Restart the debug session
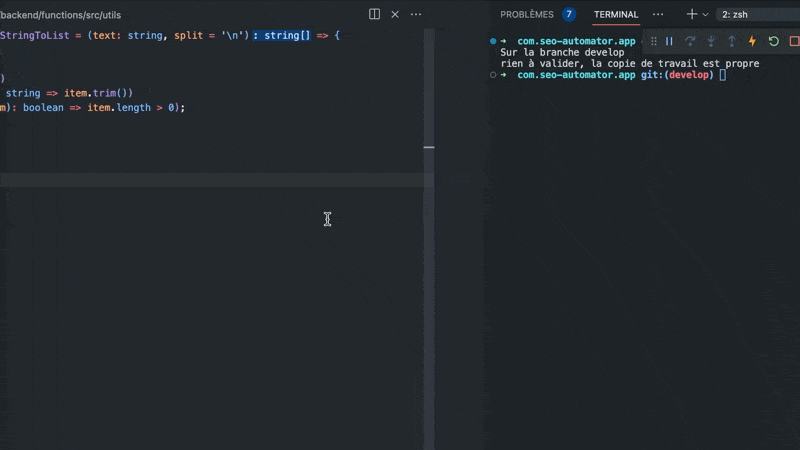 click(773, 41)
